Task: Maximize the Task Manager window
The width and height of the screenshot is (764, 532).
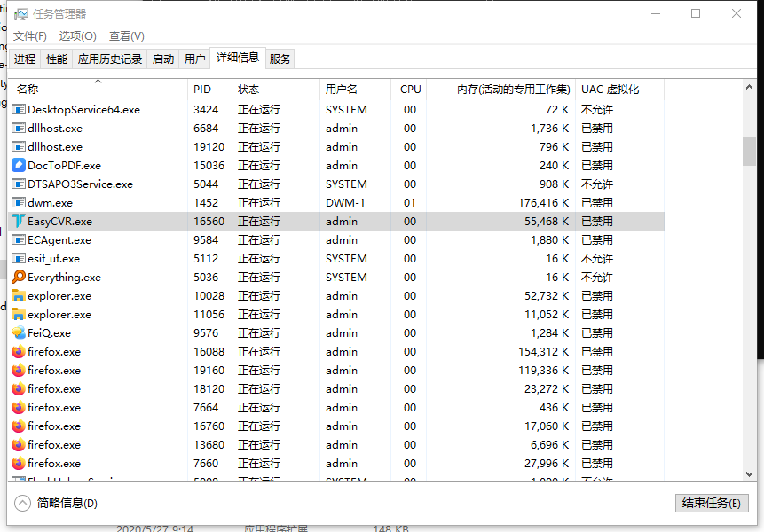Action: [x=696, y=13]
